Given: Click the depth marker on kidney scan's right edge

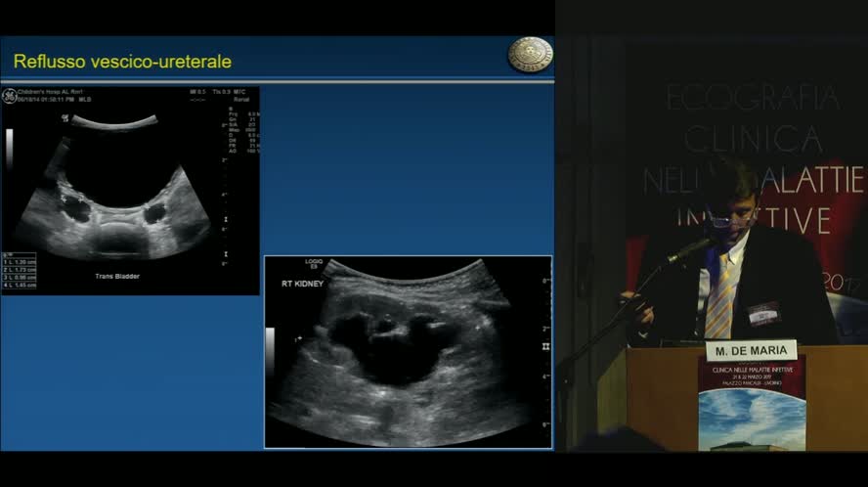Looking at the screenshot, I should (545, 346).
